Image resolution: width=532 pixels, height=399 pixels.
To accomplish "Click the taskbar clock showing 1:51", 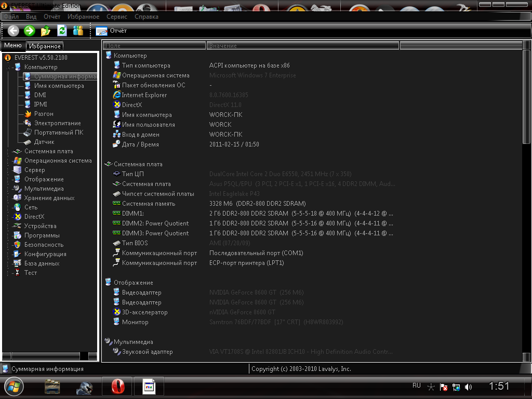I will (499, 386).
